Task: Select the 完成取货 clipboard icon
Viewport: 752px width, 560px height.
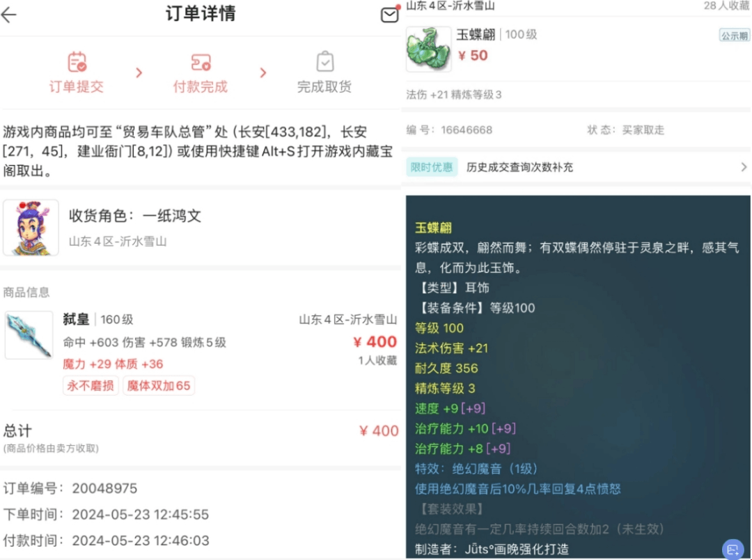Action: (x=324, y=61)
